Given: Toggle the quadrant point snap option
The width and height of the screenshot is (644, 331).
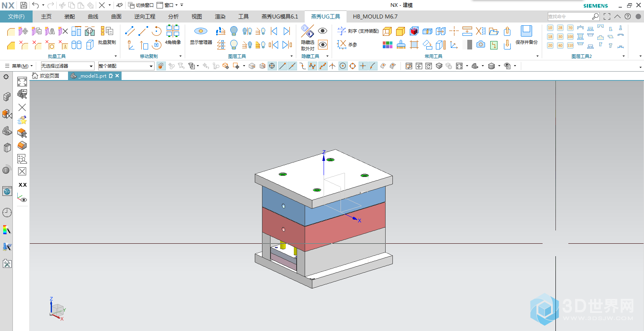Looking at the screenshot, I should click(353, 66).
